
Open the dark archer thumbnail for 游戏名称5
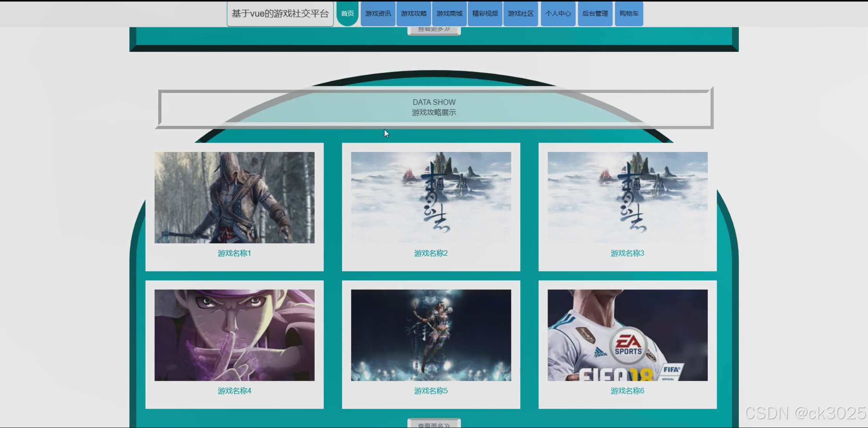[x=431, y=335]
